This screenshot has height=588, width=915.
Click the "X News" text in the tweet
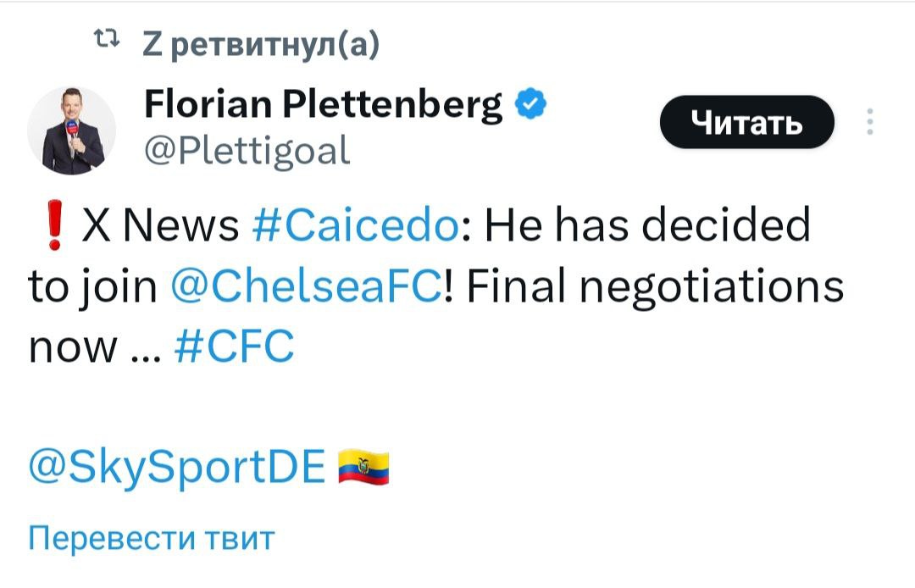160,226
